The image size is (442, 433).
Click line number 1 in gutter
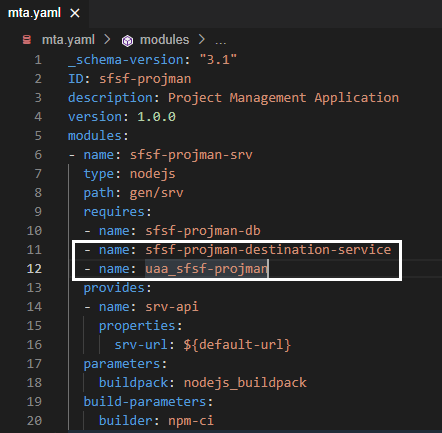coord(38,60)
